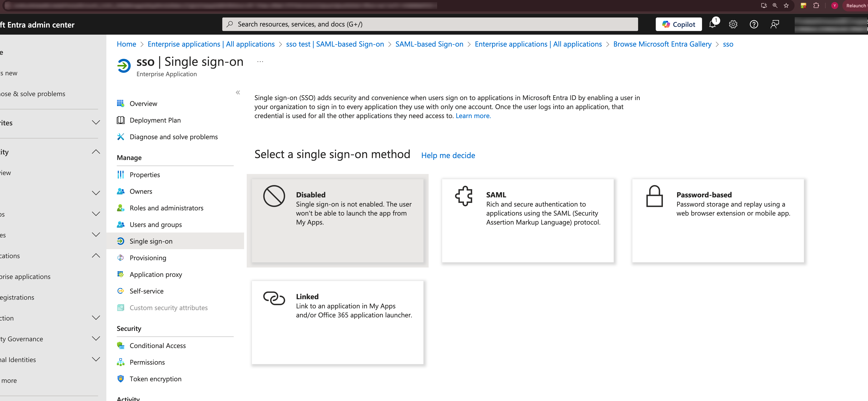Screen dimensions: 868x401
Task: Click the Help me decide link
Action: coord(448,155)
